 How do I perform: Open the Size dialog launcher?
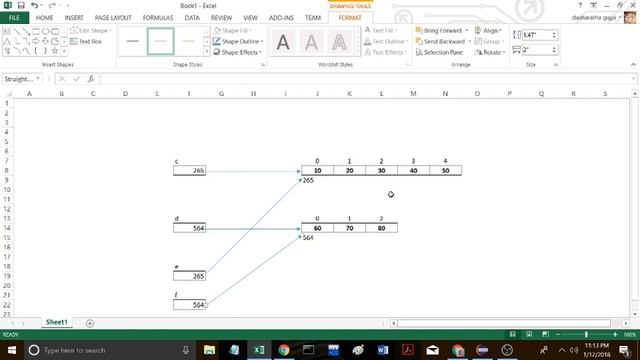click(556, 65)
